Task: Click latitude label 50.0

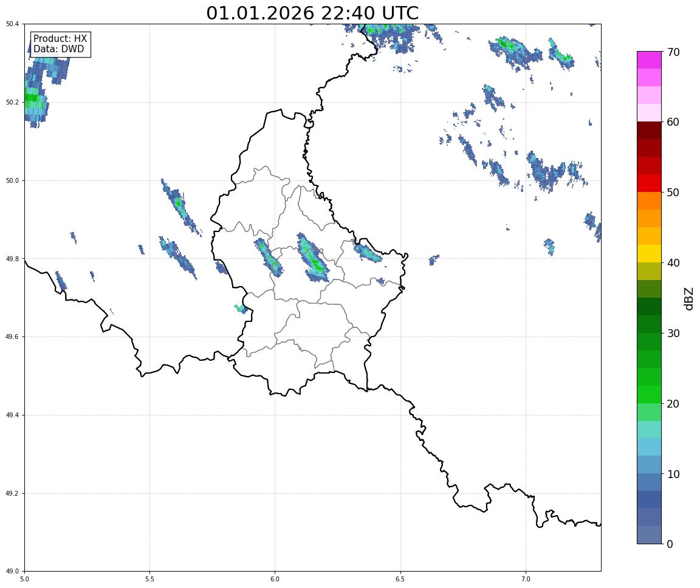Action: coord(12,180)
